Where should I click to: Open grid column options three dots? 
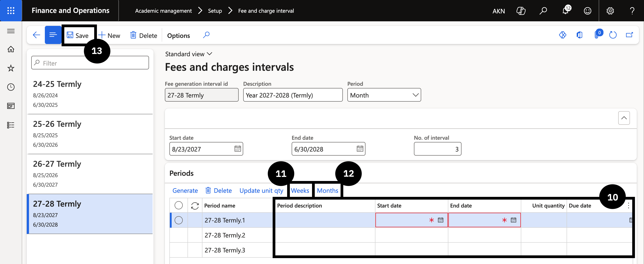tap(628, 206)
